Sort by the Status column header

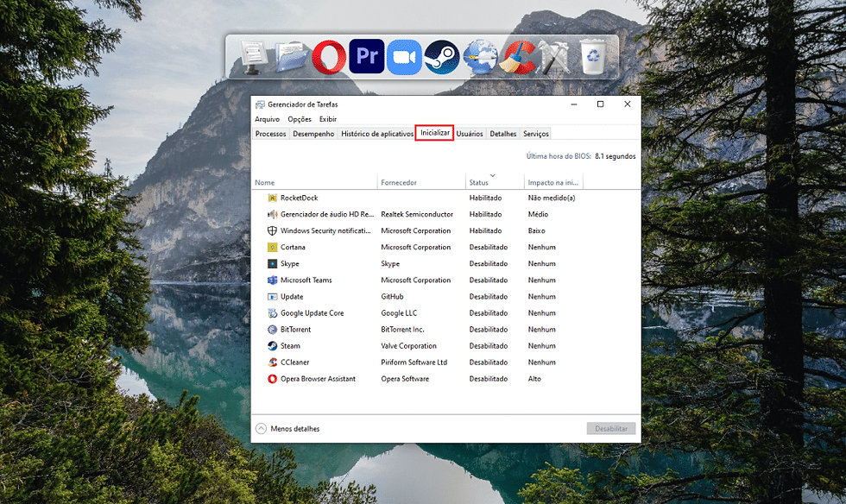pos(495,182)
